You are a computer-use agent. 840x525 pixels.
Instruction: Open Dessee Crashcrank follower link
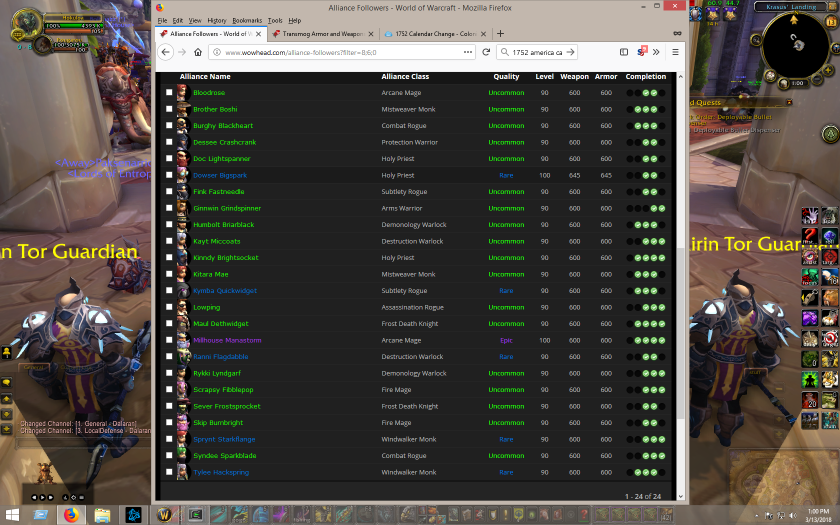point(224,142)
